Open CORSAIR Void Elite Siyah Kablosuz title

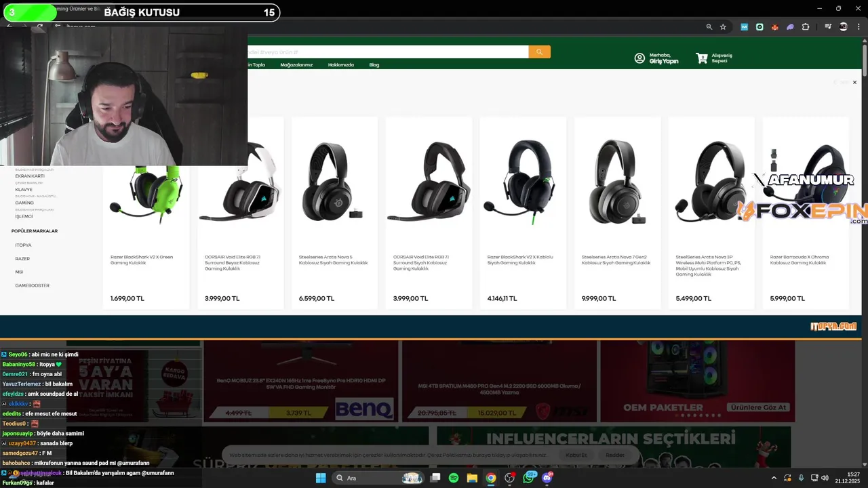point(421,263)
